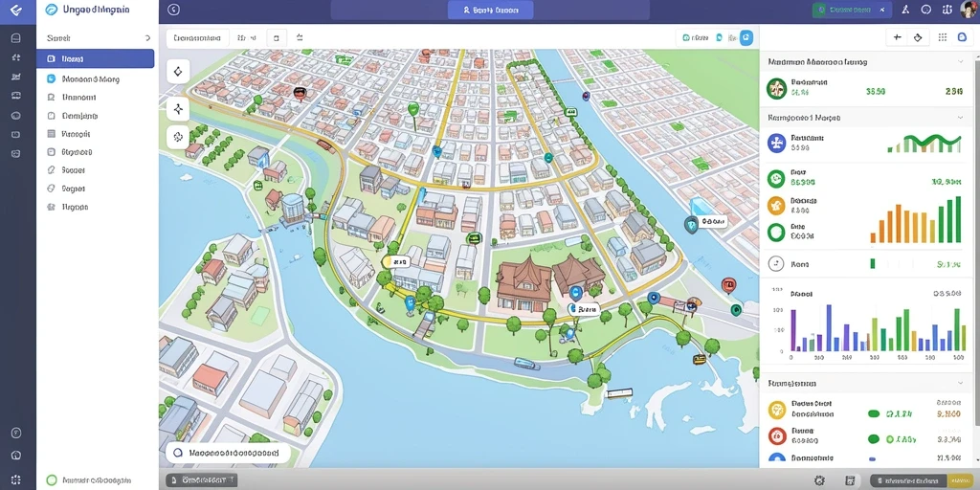This screenshot has width=980, height=490.
Task: Open user profile avatar
Action: 969,10
